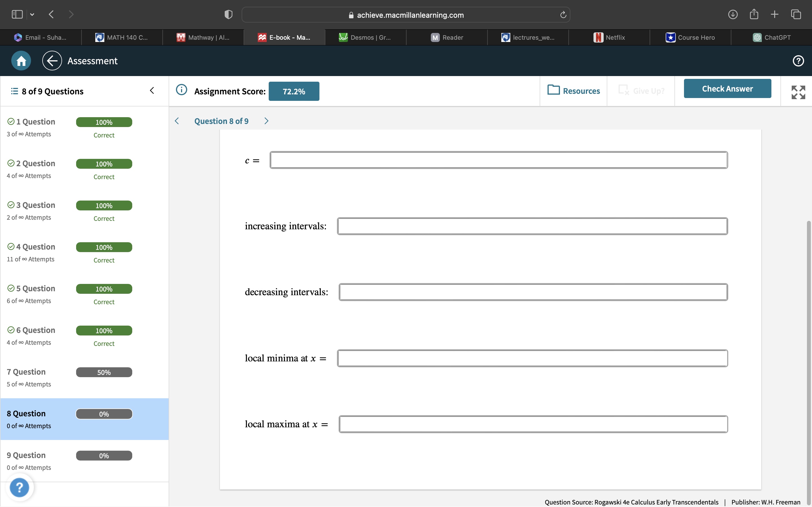Click the increasing intervals input field
The image size is (812, 507).
click(x=532, y=226)
